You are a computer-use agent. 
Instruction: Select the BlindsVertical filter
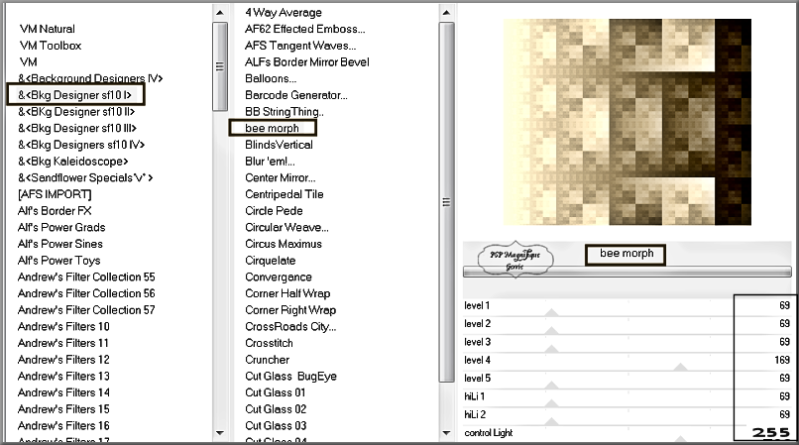279,145
